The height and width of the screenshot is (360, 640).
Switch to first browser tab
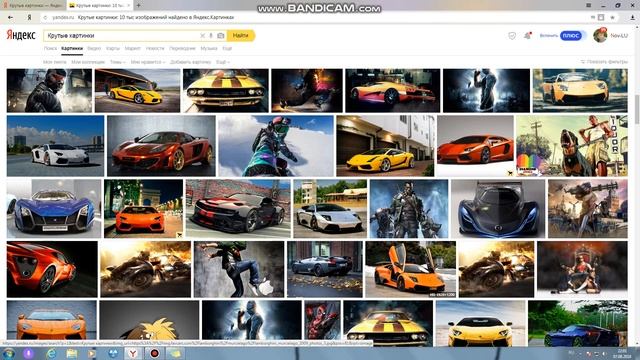click(x=32, y=5)
